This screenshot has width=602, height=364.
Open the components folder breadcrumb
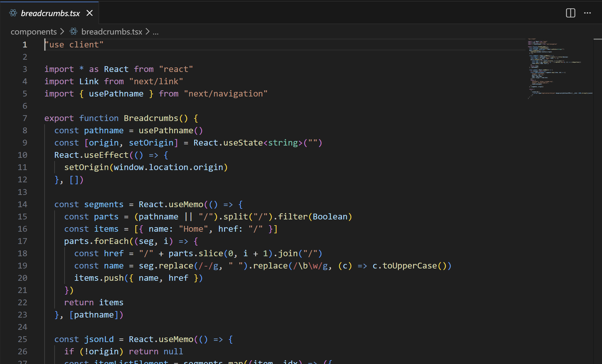34,32
